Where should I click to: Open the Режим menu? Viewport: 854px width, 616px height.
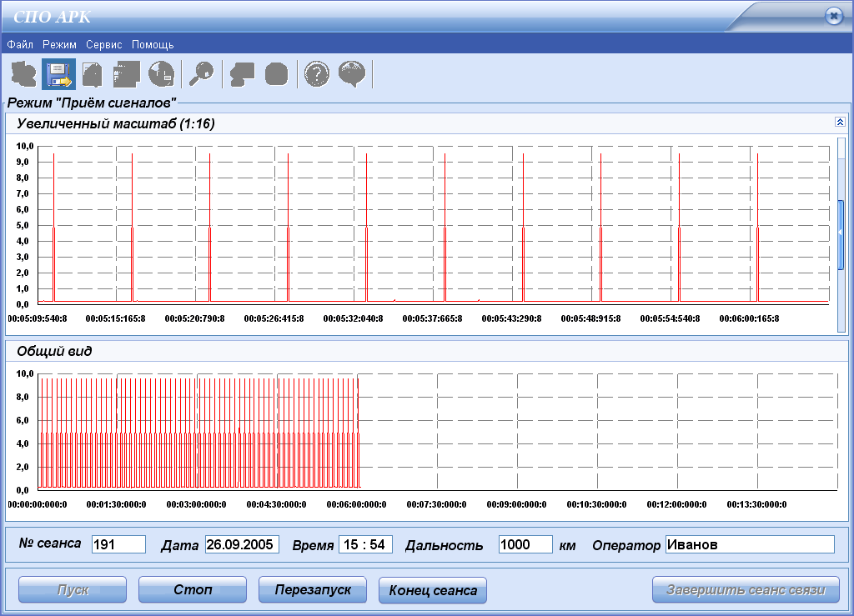(x=59, y=44)
